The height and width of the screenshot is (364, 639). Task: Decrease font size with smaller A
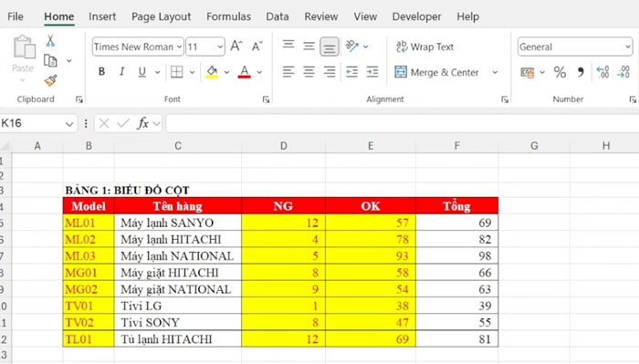[257, 47]
